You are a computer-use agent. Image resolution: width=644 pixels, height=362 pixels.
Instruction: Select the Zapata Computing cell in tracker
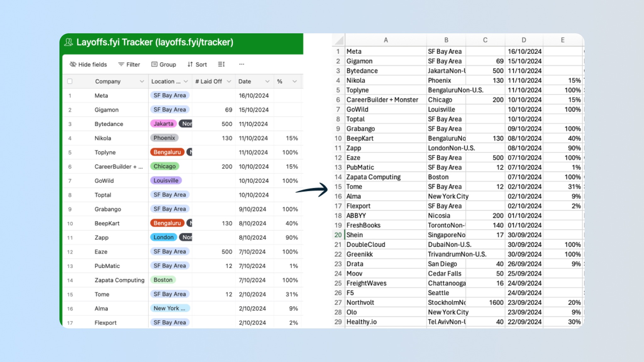(119, 280)
